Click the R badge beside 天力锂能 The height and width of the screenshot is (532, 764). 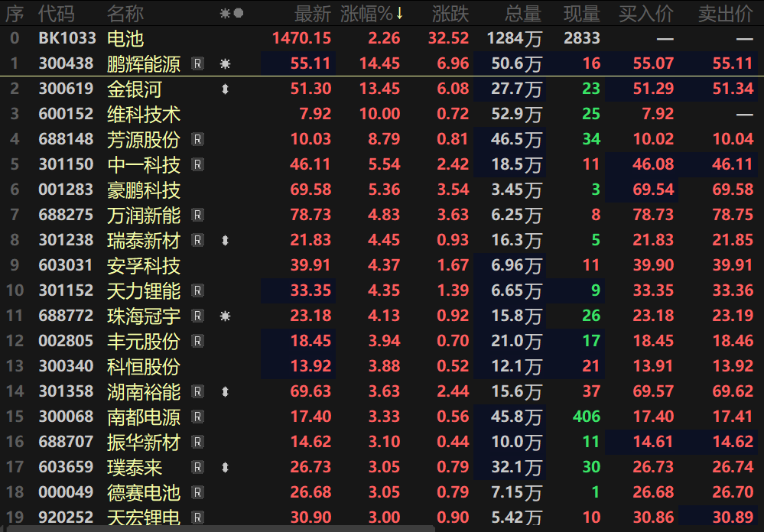coord(197,291)
